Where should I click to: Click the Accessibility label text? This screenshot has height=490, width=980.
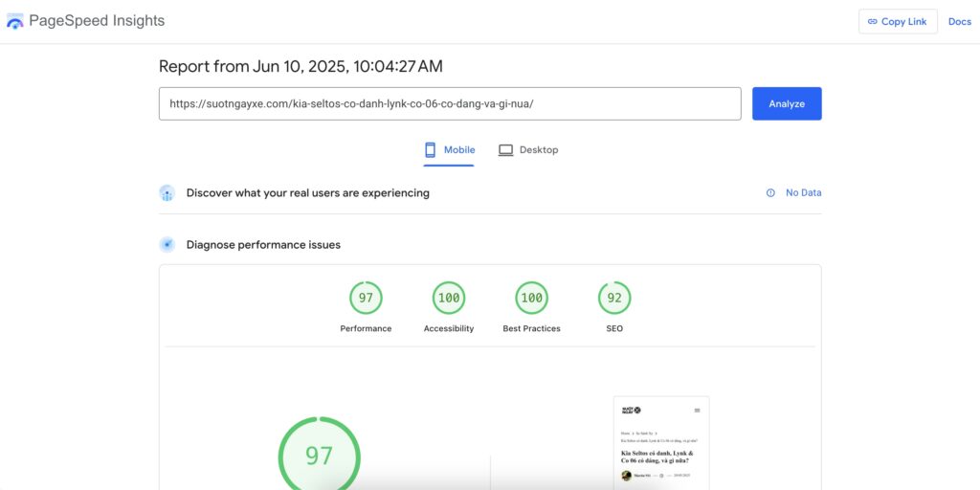(449, 329)
